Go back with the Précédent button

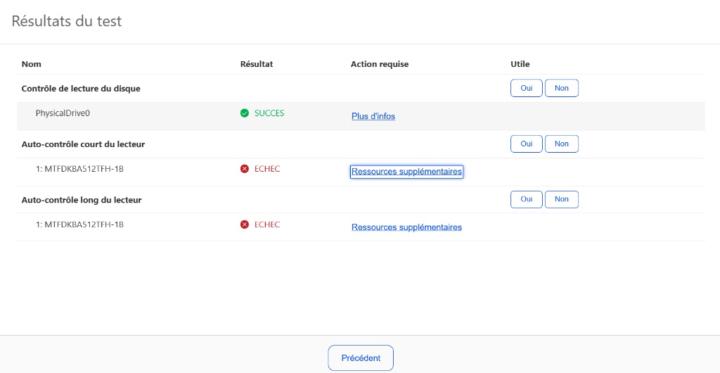pos(360,358)
